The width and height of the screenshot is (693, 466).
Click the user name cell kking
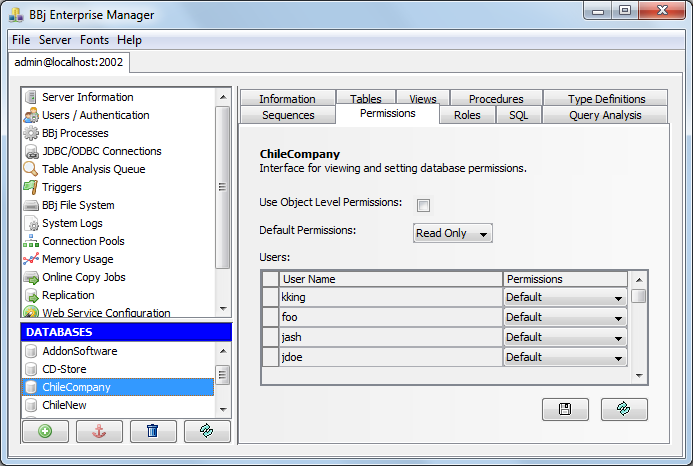tap(391, 297)
